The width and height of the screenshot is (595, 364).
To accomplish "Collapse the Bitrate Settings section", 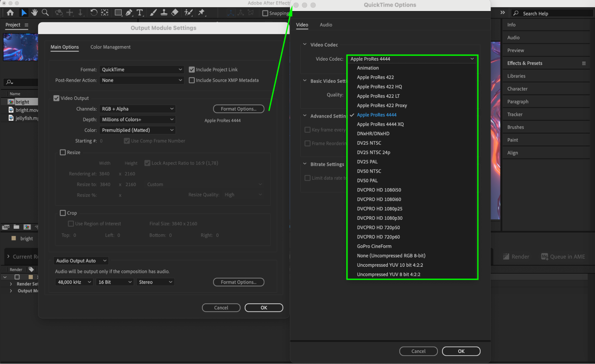I will click(305, 164).
